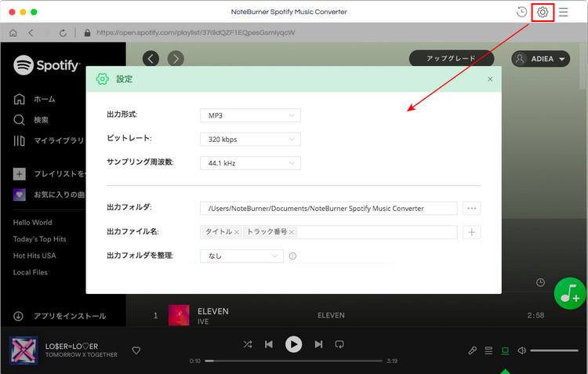Skip to the previous track
The image size is (588, 374).
point(269,344)
